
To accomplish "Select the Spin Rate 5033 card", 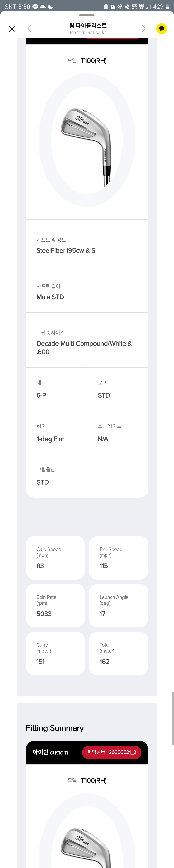I will pyautogui.click(x=55, y=605).
